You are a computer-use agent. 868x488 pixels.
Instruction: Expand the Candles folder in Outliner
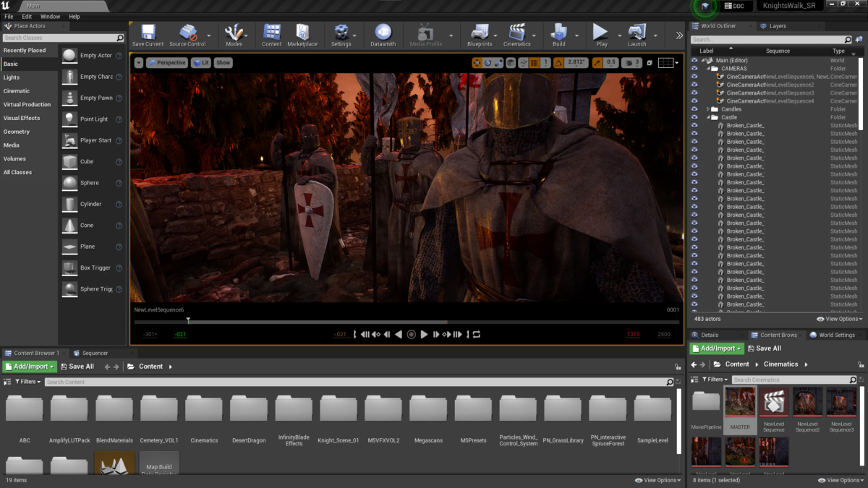point(707,109)
